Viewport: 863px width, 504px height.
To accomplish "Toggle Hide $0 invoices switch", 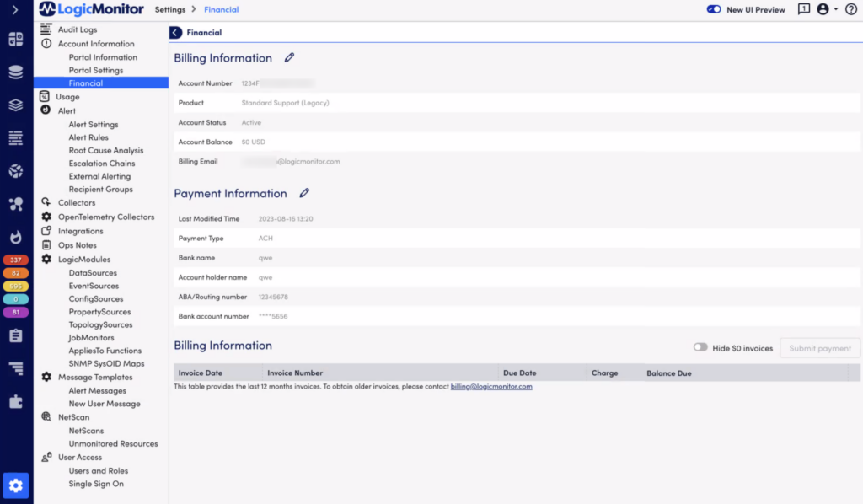I will pos(700,347).
